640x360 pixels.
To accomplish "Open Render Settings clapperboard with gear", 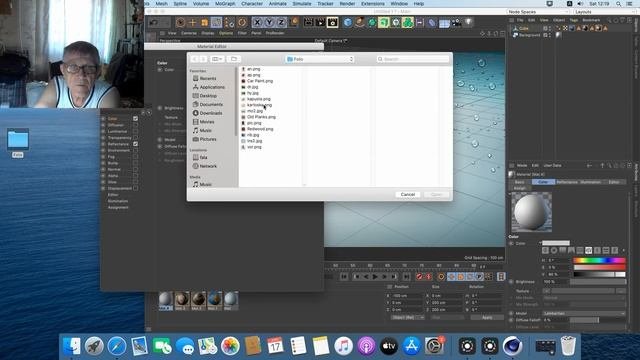I will pos(333,22).
